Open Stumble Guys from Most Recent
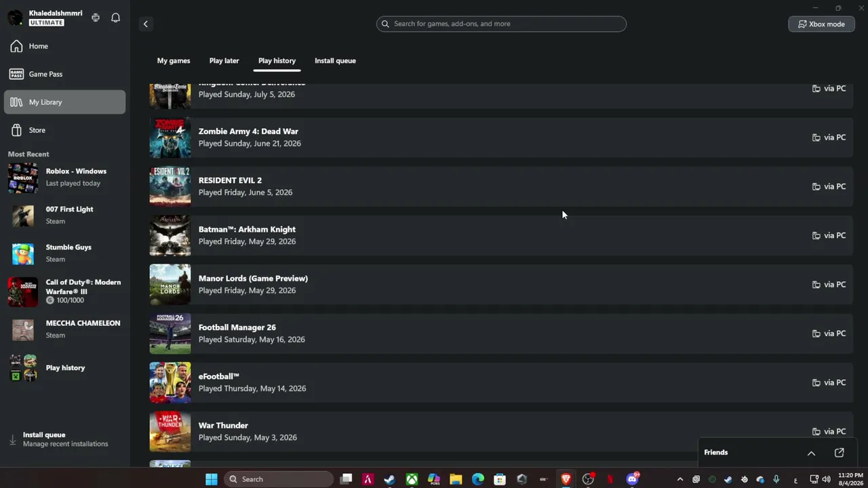The height and width of the screenshot is (488, 868). click(64, 253)
